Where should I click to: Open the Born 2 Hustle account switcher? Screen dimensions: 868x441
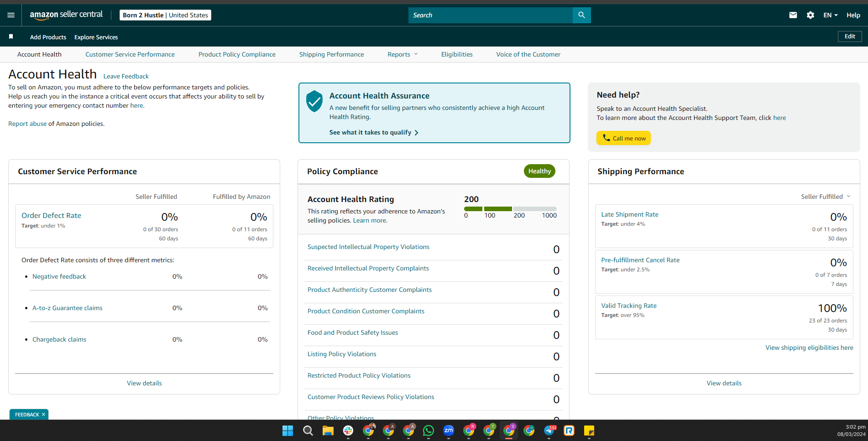click(x=165, y=15)
